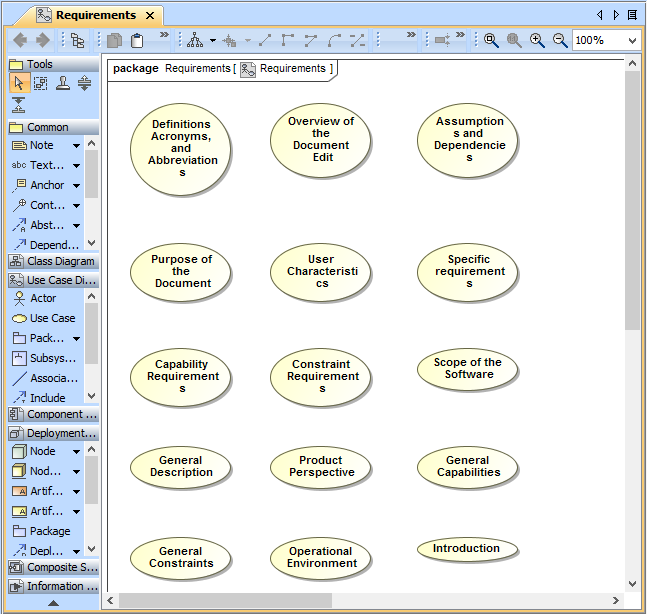Close the Requirements tab
Screen dimensions: 647x614
click(x=150, y=15)
